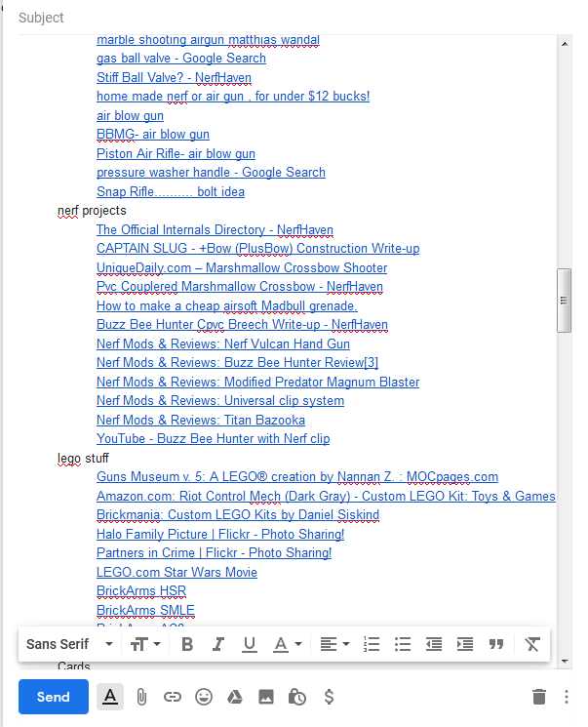The height and width of the screenshot is (727, 588).
Task: Toggle italic formatting
Action: click(218, 644)
